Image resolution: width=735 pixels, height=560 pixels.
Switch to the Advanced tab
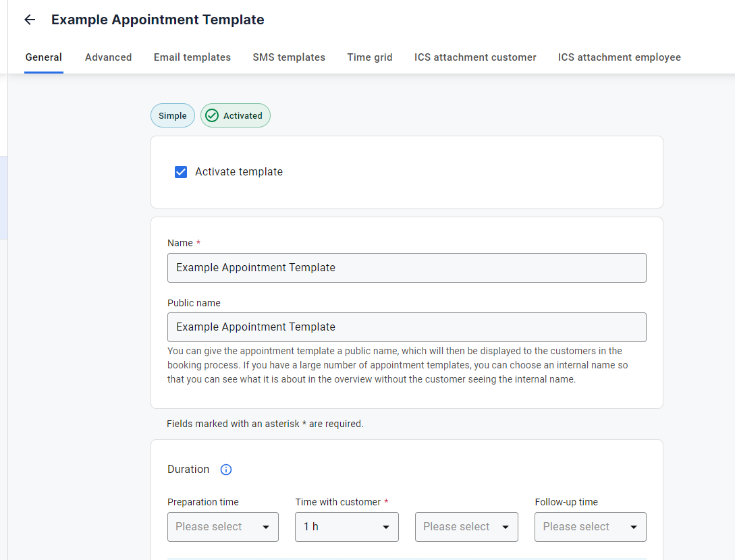pyautogui.click(x=108, y=57)
